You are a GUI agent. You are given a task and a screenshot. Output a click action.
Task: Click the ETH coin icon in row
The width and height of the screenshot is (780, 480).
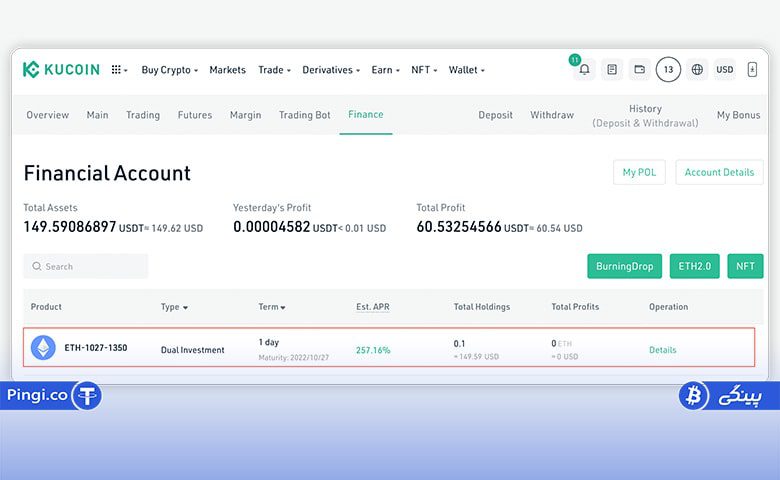[x=43, y=348]
